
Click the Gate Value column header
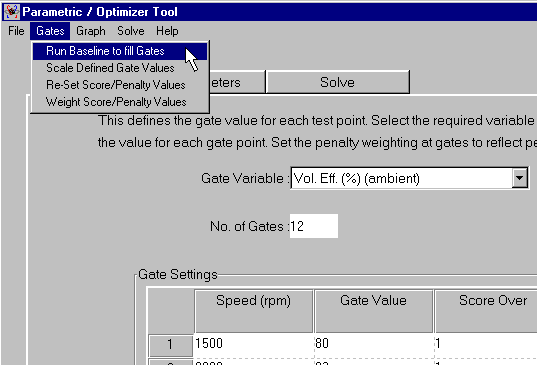tap(373, 311)
